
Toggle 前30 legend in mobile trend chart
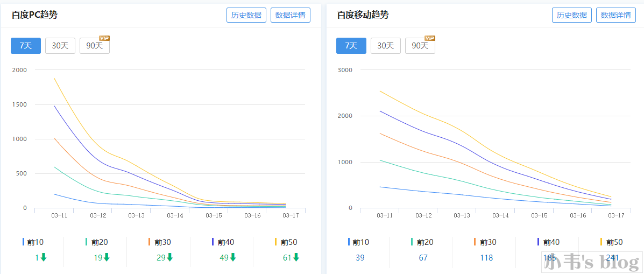(x=485, y=242)
